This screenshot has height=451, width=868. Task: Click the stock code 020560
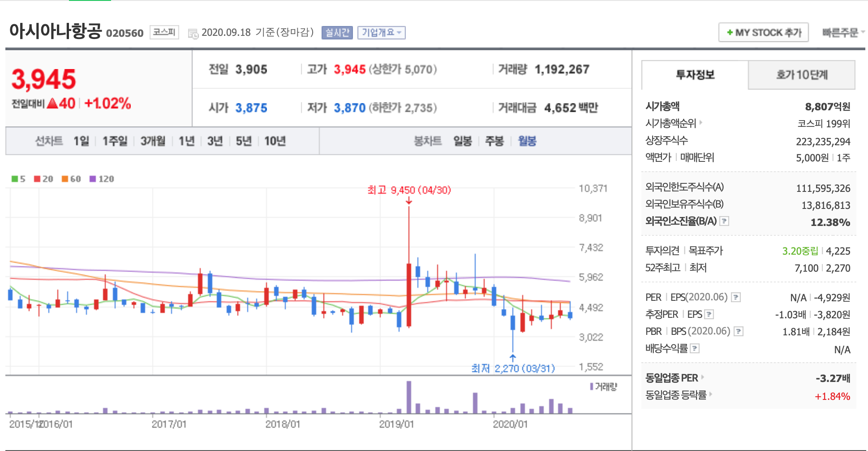coord(125,33)
